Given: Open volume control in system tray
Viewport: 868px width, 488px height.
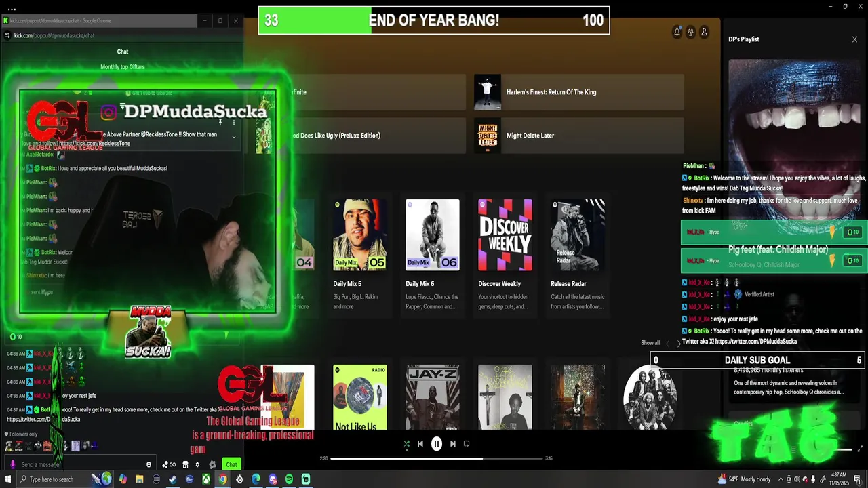Looking at the screenshot, I should click(797, 479).
